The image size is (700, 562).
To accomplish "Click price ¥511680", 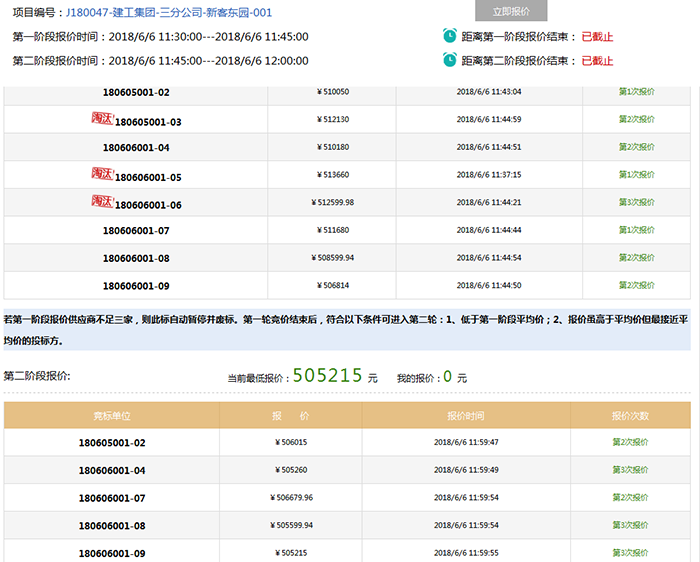I will point(333,230).
